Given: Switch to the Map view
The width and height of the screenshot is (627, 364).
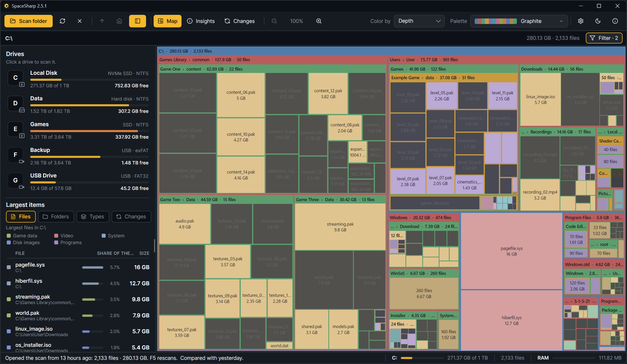Looking at the screenshot, I should click(x=167, y=21).
